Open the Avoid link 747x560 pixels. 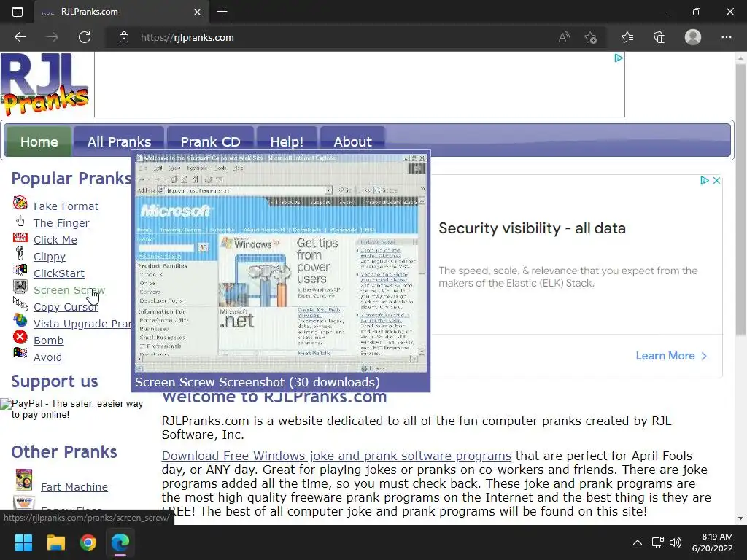point(47,357)
